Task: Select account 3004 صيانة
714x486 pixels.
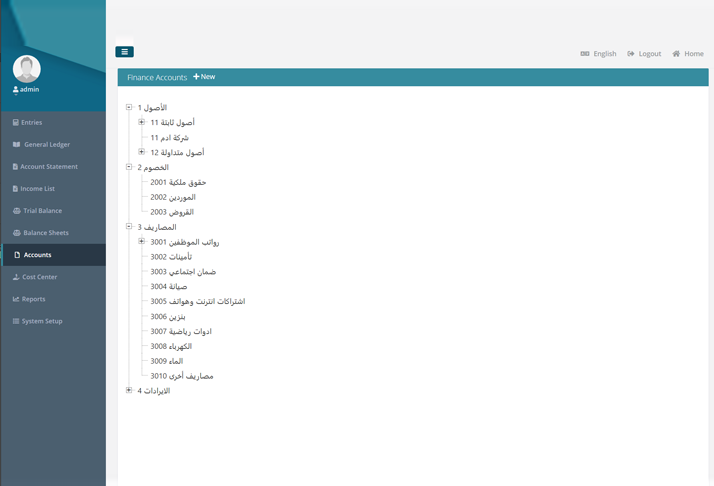Action: pos(169,286)
